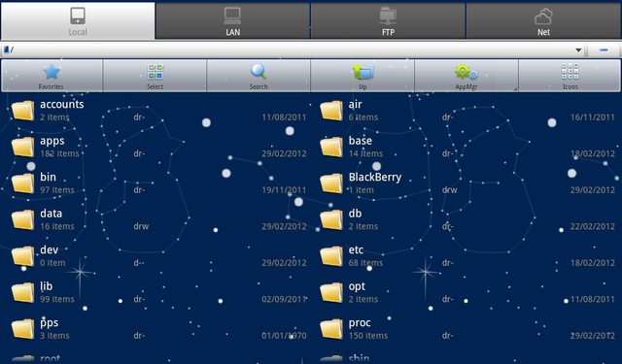Expand the path dropdown arrow

coord(578,50)
